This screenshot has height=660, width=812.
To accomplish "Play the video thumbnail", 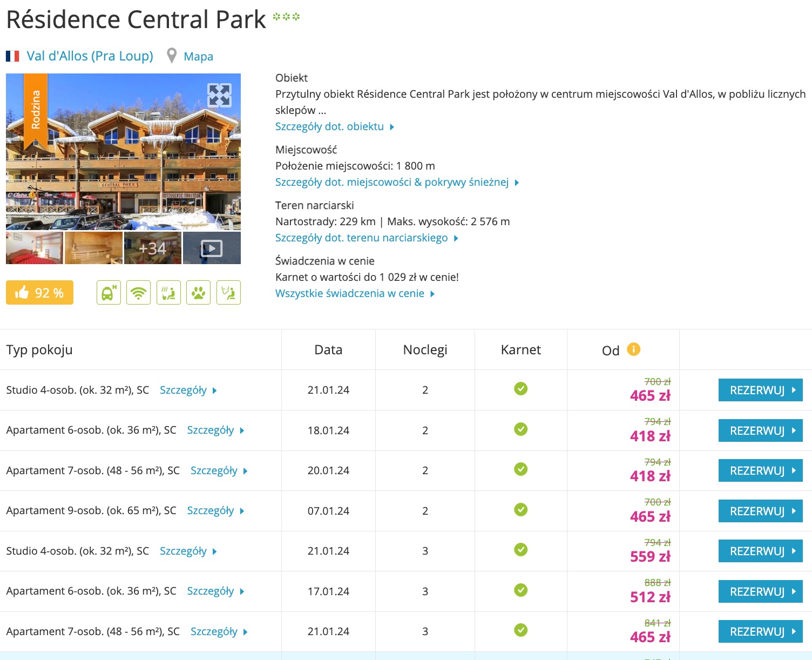I will pyautogui.click(x=212, y=248).
